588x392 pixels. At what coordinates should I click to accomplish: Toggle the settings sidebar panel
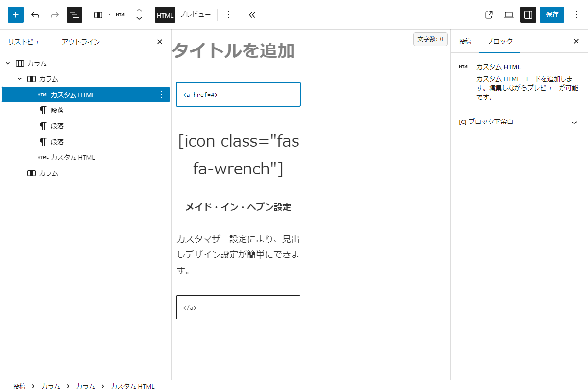[x=528, y=15]
